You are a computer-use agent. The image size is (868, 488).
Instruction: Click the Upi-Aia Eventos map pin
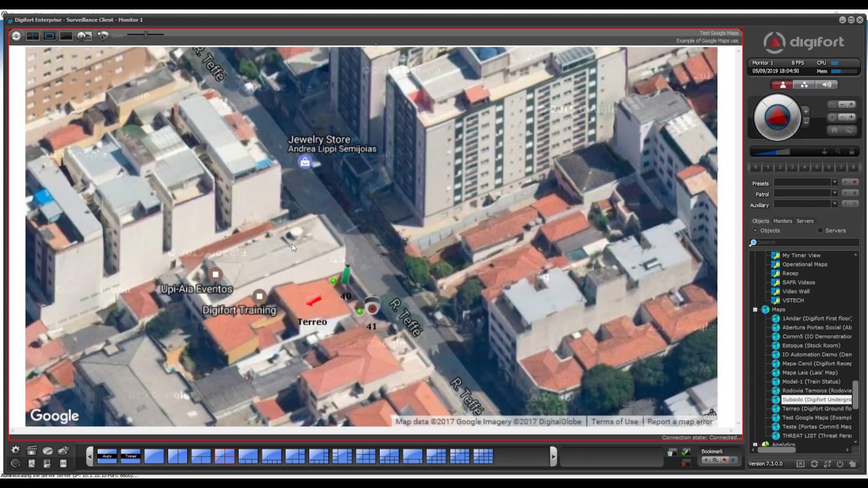(216, 274)
